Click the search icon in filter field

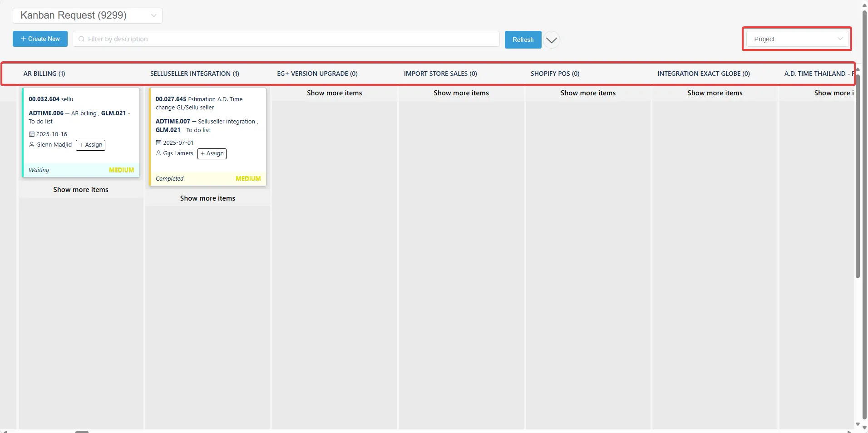(x=82, y=39)
